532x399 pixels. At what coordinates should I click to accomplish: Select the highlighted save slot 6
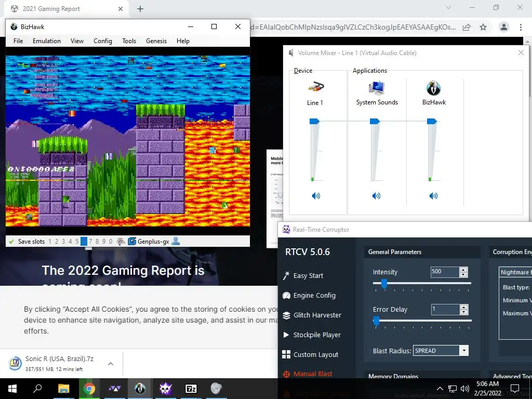point(84,242)
